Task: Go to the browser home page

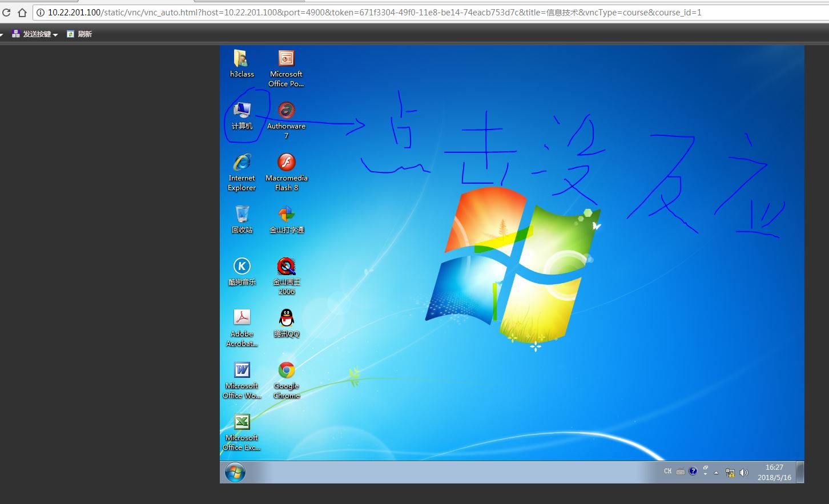Action: 22,12
